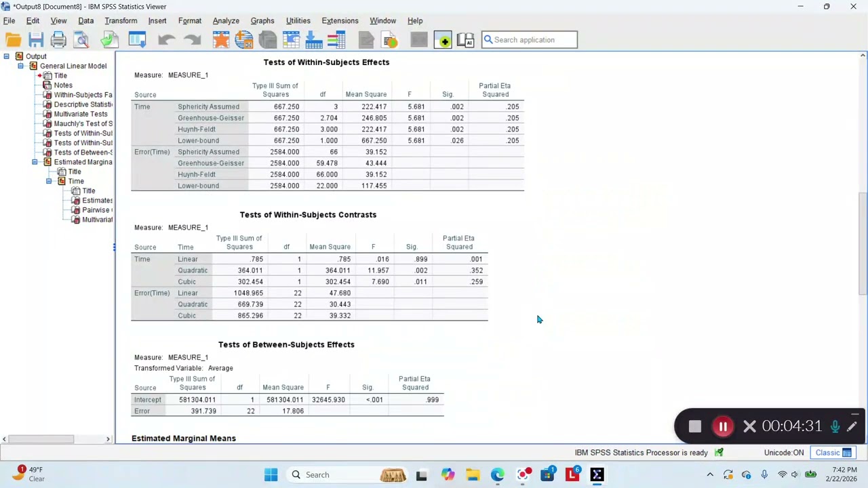Click the Tests of Within-Subjects Effects title
Viewport: 868px width, 488px height.
point(326,62)
